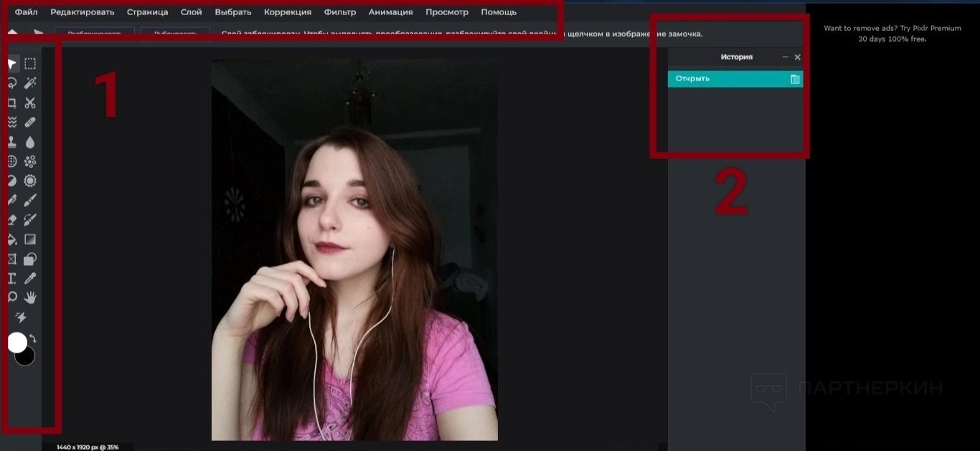Select the Arrange arrow tool

coord(12,64)
